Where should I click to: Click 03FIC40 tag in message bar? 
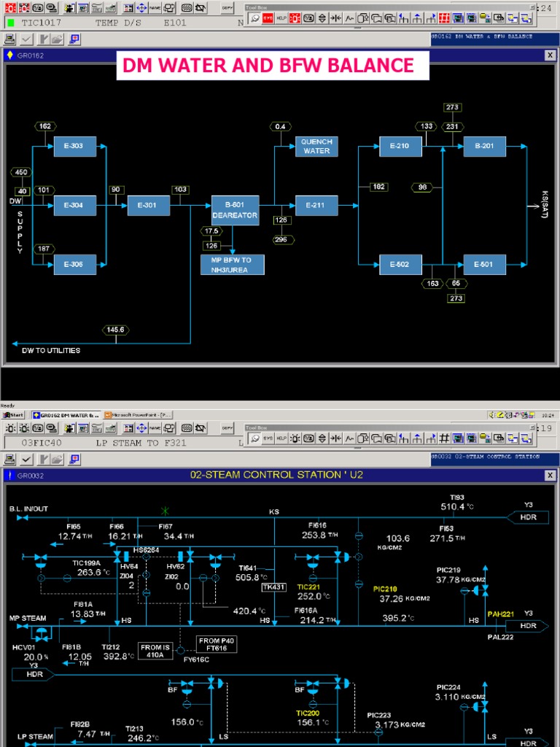click(42, 443)
